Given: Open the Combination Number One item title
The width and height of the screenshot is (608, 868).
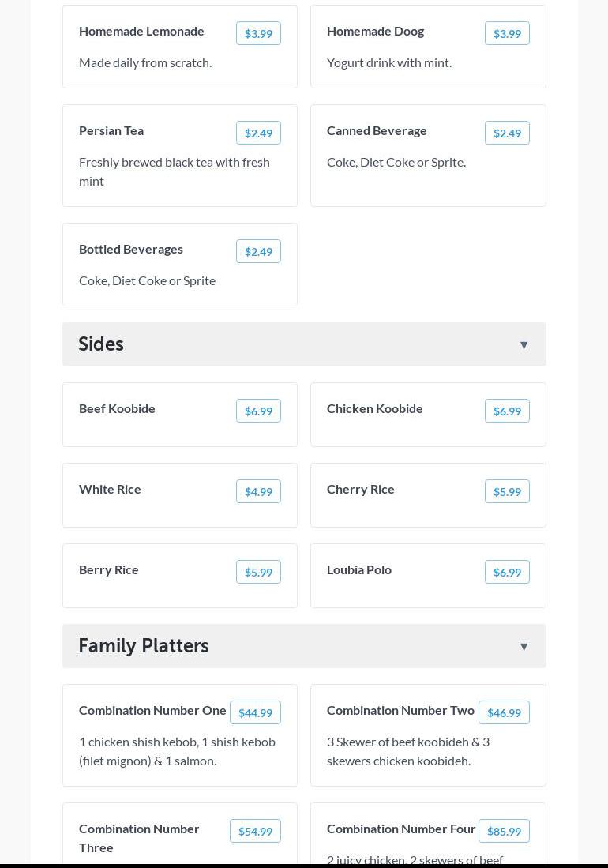Looking at the screenshot, I should pos(152,710).
